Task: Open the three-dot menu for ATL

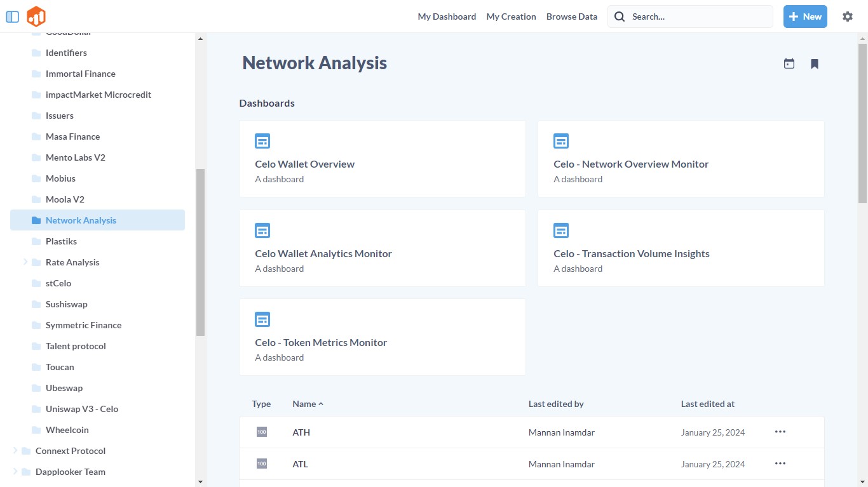Action: pyautogui.click(x=780, y=464)
